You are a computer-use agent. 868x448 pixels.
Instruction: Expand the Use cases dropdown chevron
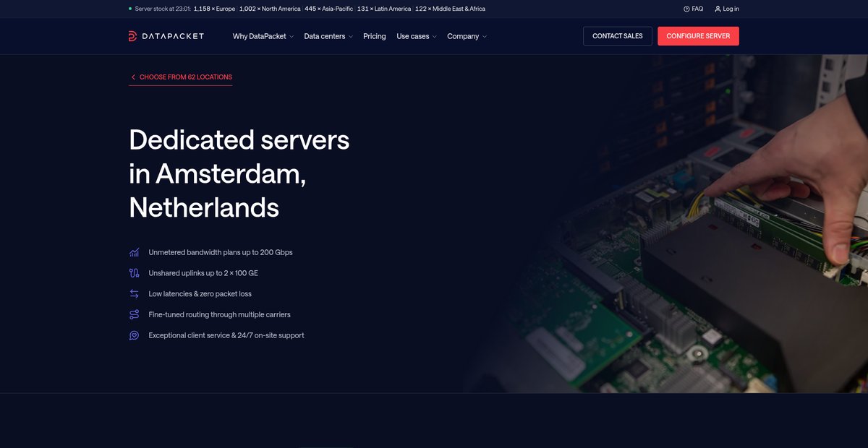tap(435, 37)
